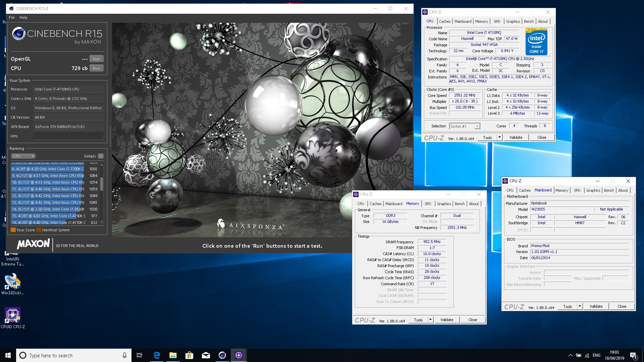The width and height of the screenshot is (644, 362).
Task: Open About tab in Mainboard CPU-Z window
Action: 623,190
